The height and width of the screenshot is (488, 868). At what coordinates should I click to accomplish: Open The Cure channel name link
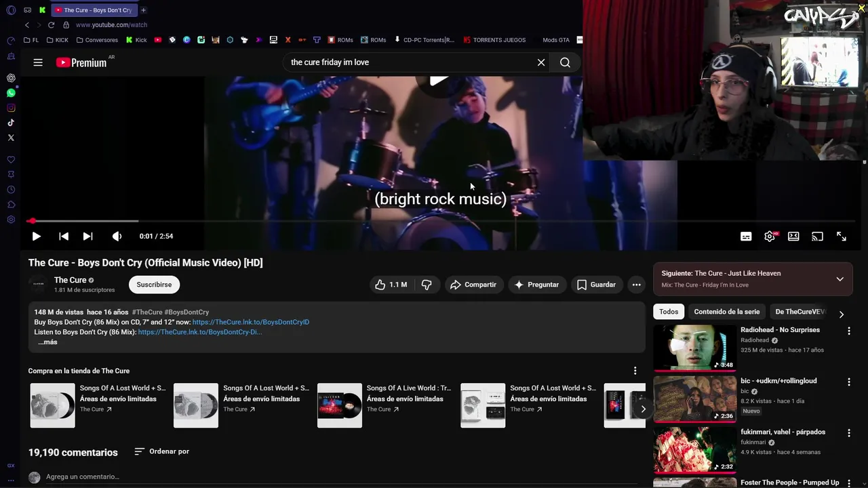point(70,280)
